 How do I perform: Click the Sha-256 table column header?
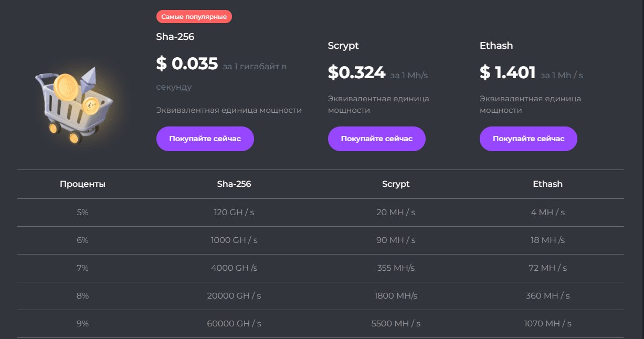coord(234,184)
